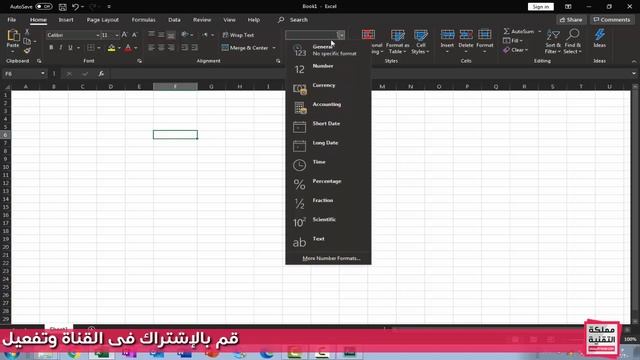Open the font size dropdown

117,35
